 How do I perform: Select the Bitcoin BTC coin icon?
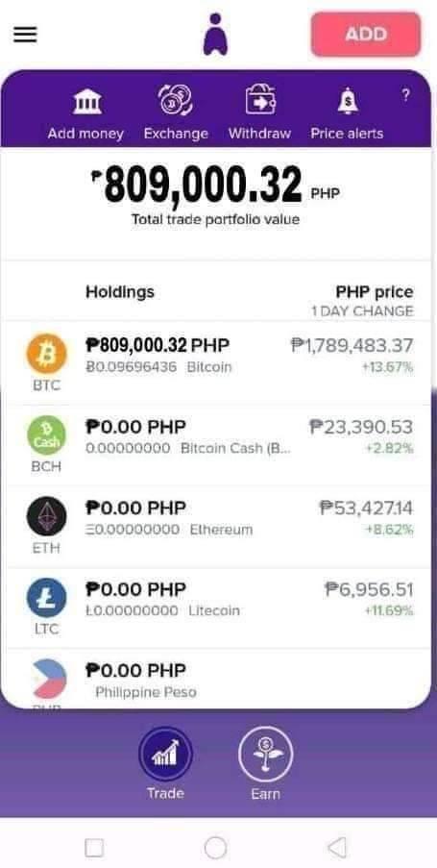pyautogui.click(x=46, y=354)
